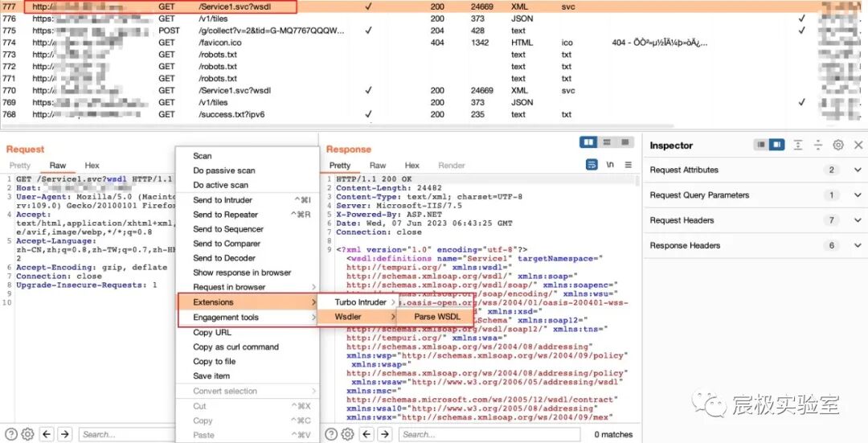Select history row 773 /robots.txt
The width and height of the screenshot is (868, 443).
coord(434,54)
